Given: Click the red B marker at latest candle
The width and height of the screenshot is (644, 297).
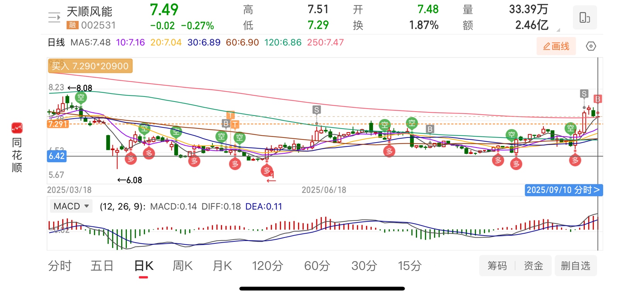Looking at the screenshot, I should pos(598,99).
